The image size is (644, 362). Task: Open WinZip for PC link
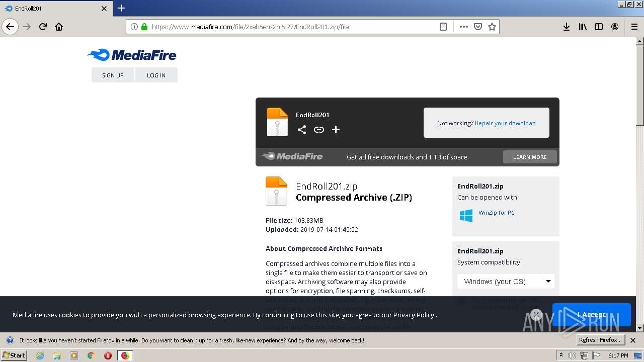(x=497, y=213)
